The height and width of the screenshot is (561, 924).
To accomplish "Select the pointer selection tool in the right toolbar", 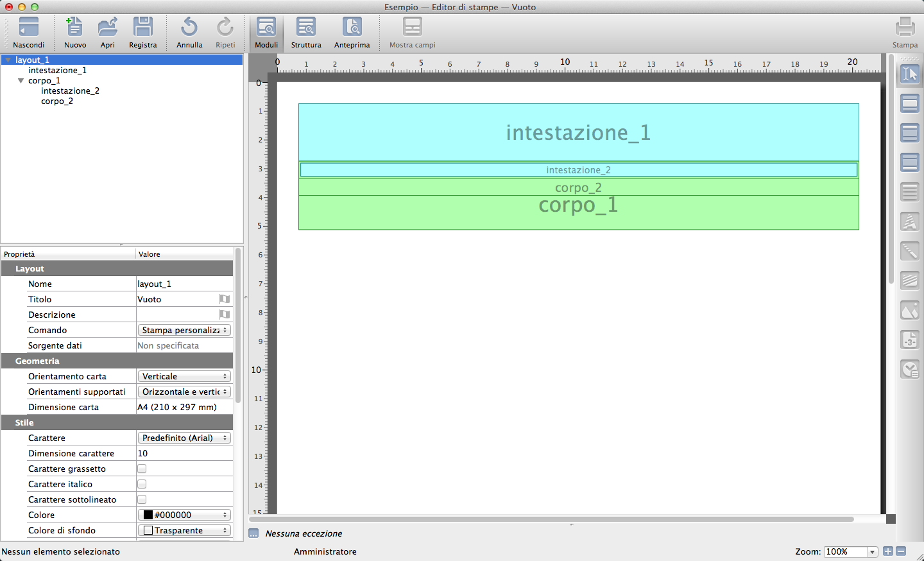I will tap(910, 74).
